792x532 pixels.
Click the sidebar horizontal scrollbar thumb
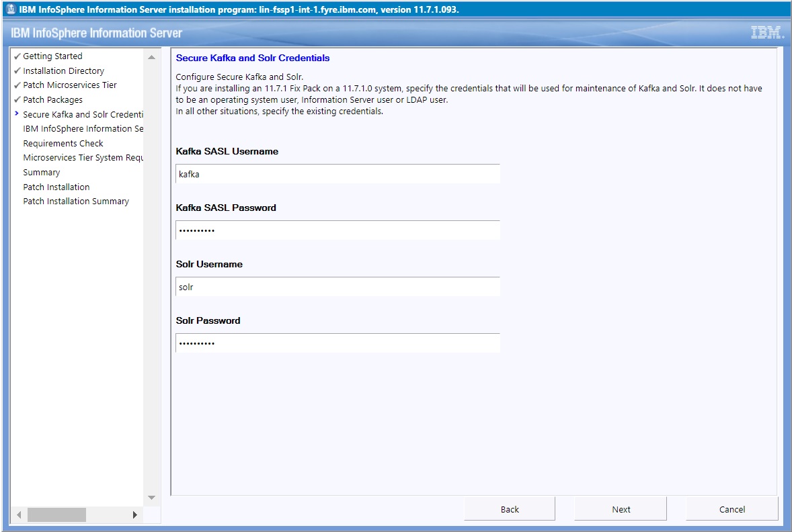[56, 515]
